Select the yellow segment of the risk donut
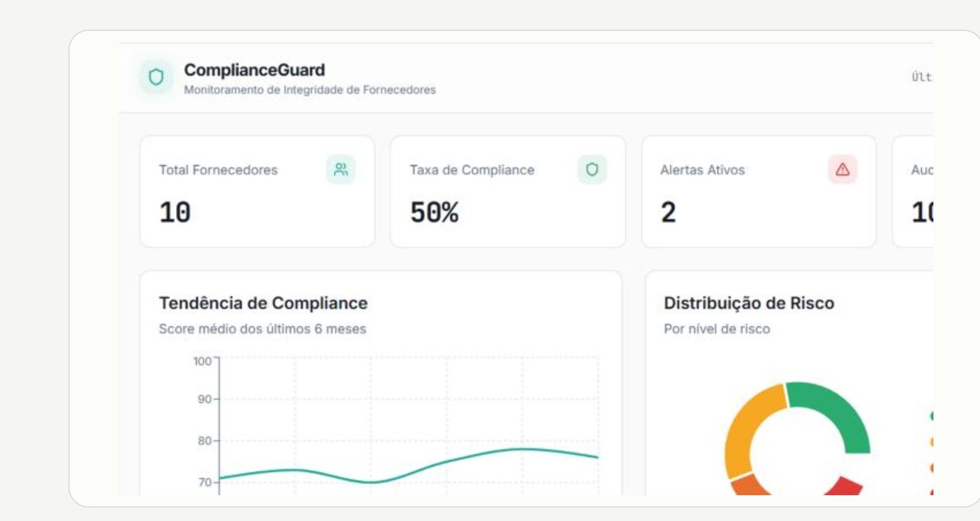This screenshot has width=980, height=521. click(749, 429)
